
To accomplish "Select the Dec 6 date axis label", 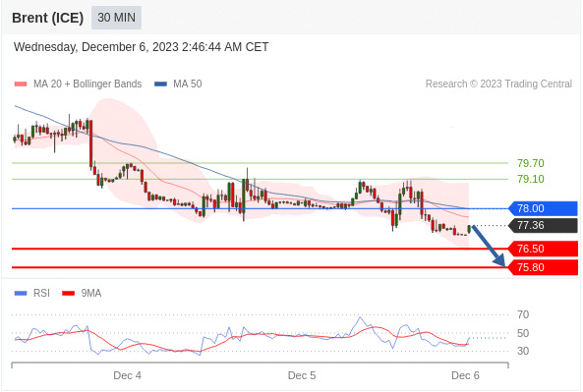I will pos(465,375).
